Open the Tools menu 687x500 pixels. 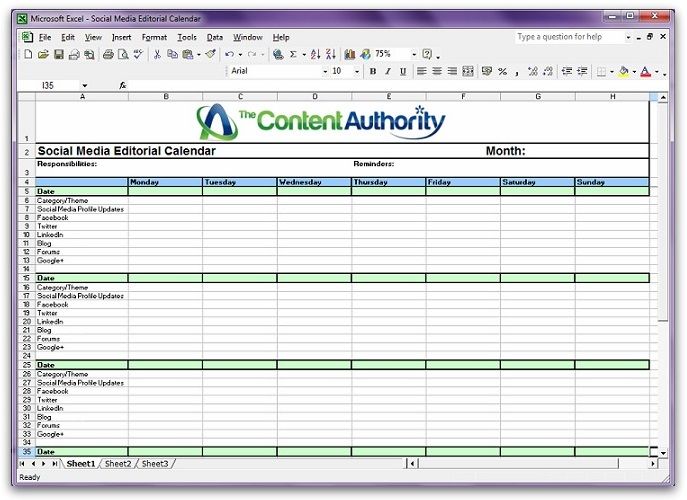[x=187, y=38]
